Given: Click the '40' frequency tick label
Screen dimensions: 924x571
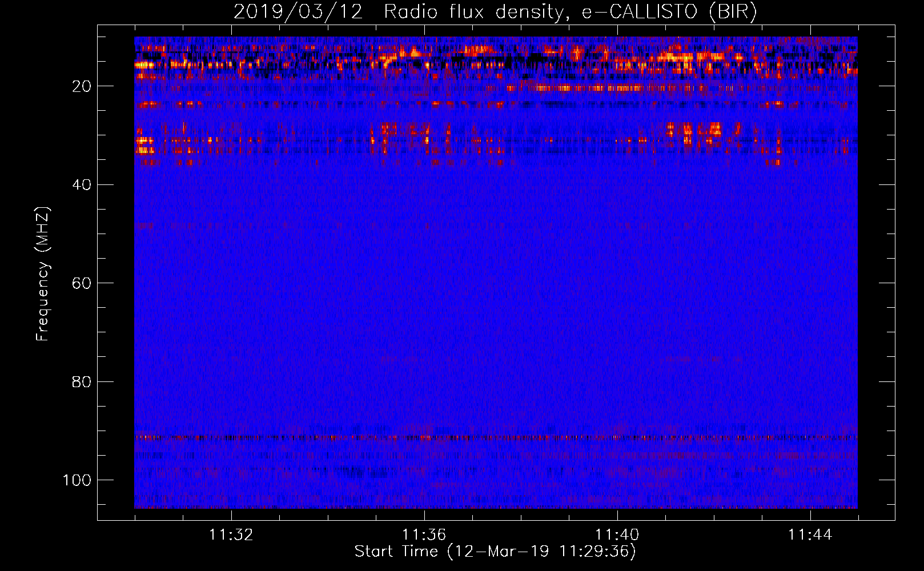Looking at the screenshot, I should pyautogui.click(x=82, y=184).
